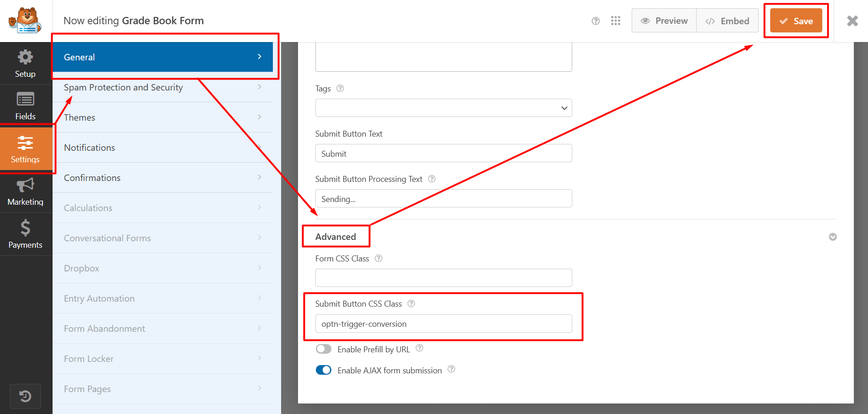Toggle Enable AJAX form submission

point(324,370)
